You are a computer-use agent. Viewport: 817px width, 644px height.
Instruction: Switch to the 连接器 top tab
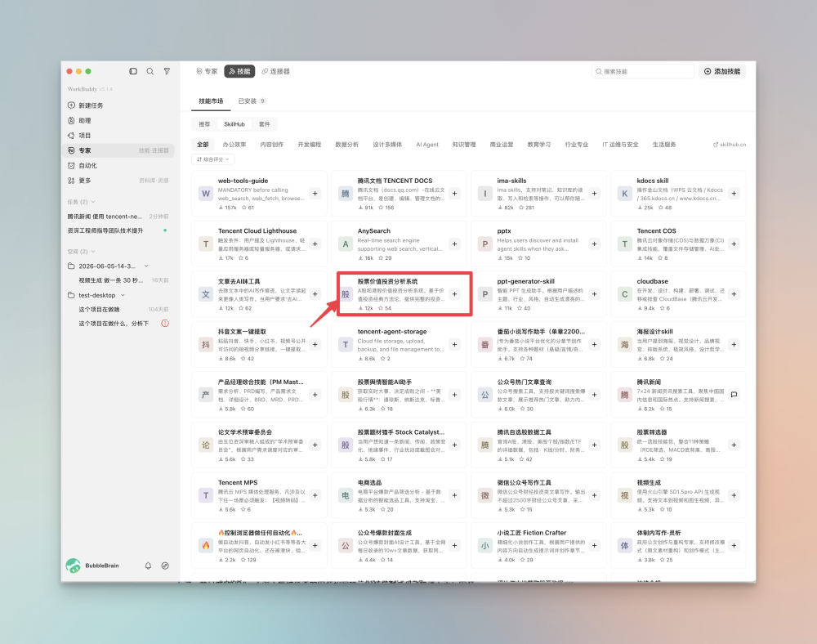click(275, 71)
